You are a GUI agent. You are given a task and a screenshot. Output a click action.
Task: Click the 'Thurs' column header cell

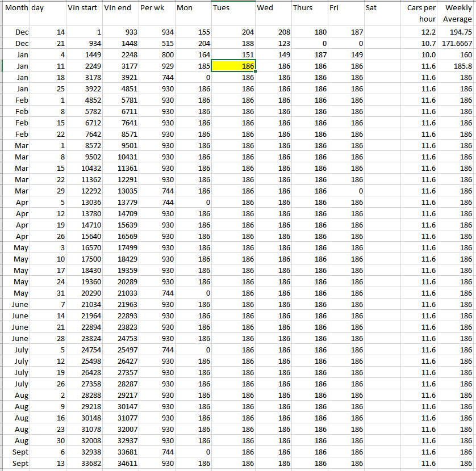coord(309,8)
